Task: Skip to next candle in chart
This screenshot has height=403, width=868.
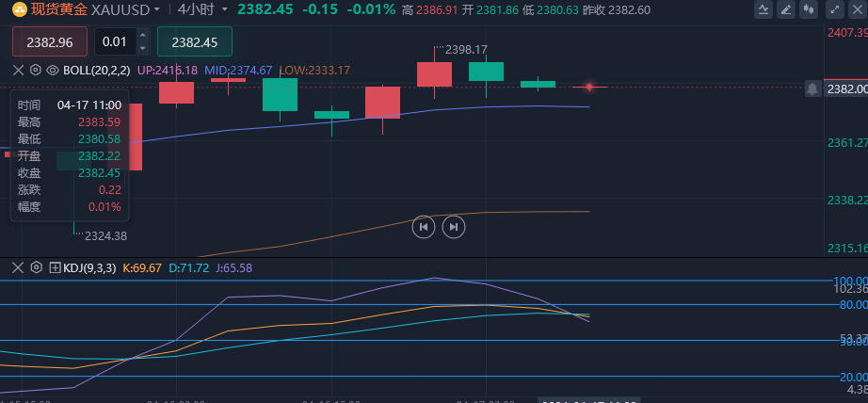Action: [454, 226]
